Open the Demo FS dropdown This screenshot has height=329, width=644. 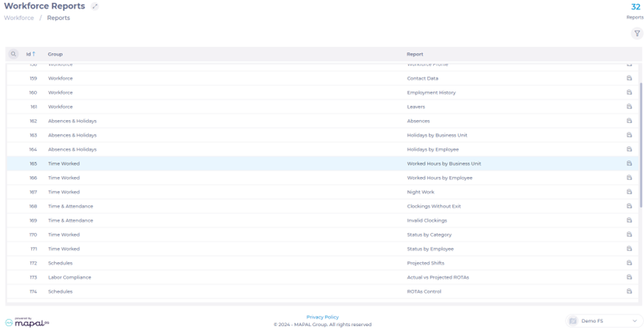click(x=604, y=321)
